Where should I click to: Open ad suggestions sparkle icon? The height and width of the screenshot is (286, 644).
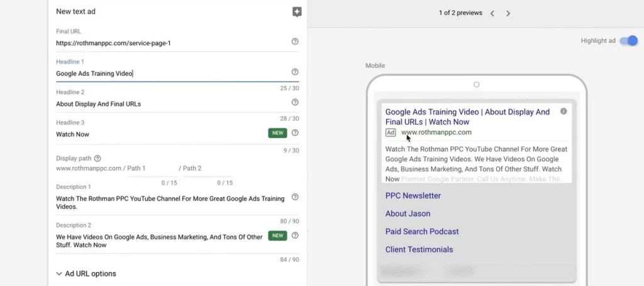click(x=297, y=12)
